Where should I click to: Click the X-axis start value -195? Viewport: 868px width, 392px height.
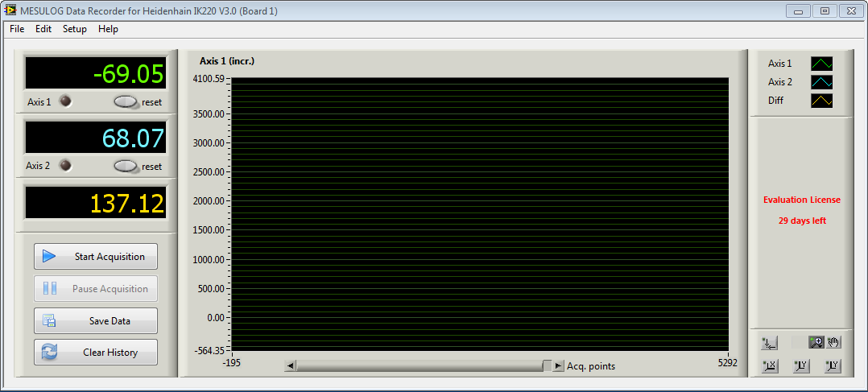(231, 362)
